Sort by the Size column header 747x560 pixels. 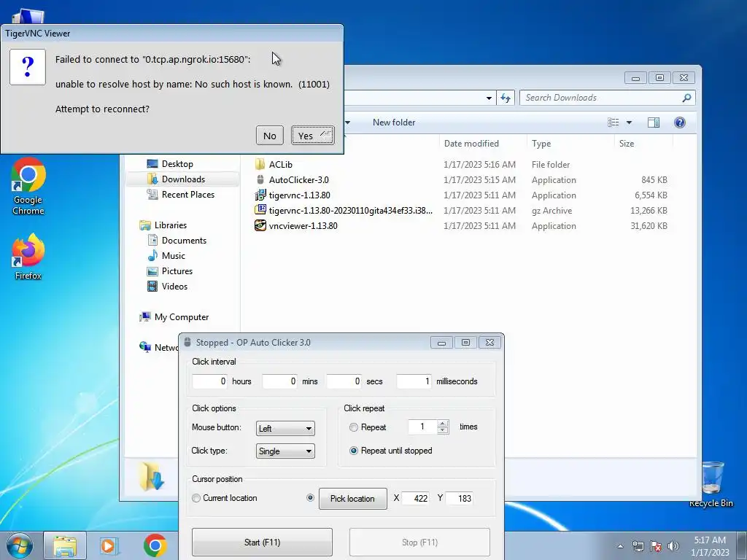[x=643, y=144]
